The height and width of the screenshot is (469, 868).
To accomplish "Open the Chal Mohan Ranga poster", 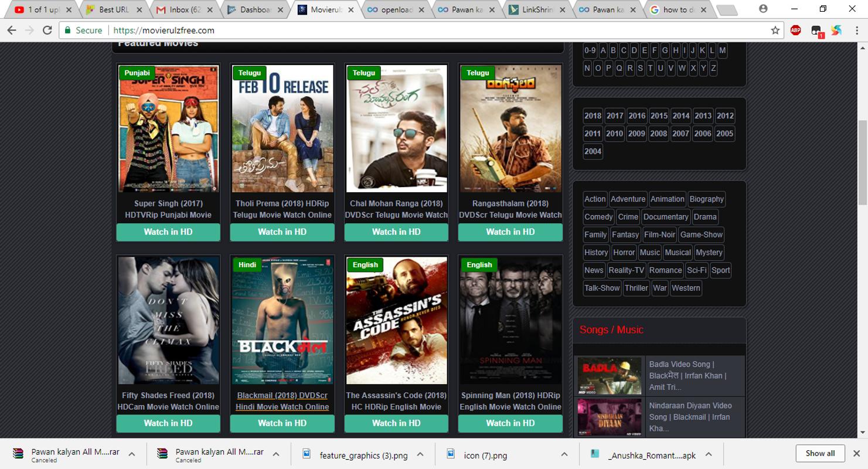I will pyautogui.click(x=396, y=128).
